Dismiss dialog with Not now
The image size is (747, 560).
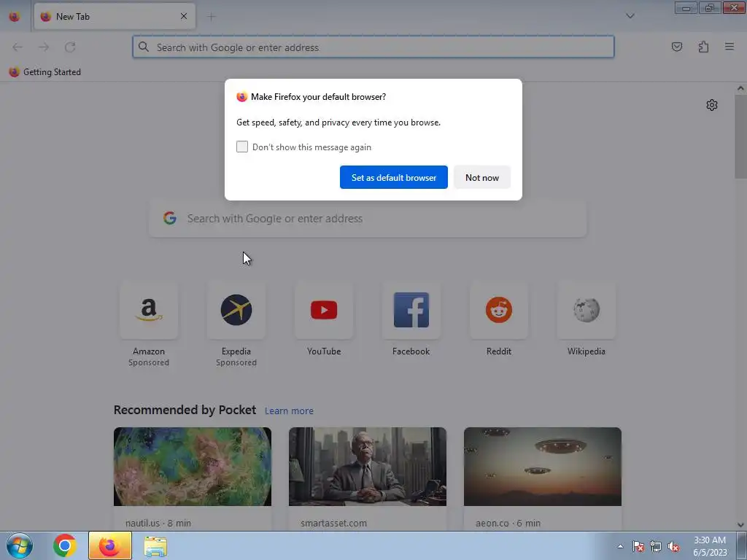click(x=482, y=177)
